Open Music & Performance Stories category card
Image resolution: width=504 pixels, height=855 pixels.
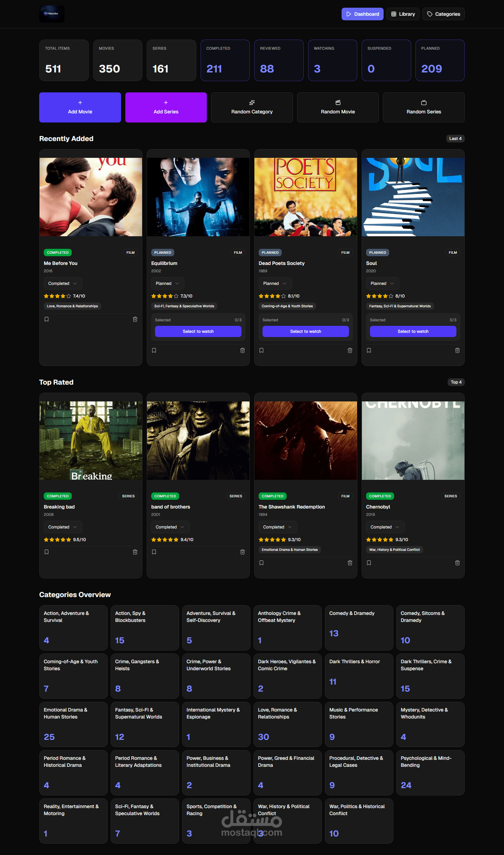click(359, 724)
